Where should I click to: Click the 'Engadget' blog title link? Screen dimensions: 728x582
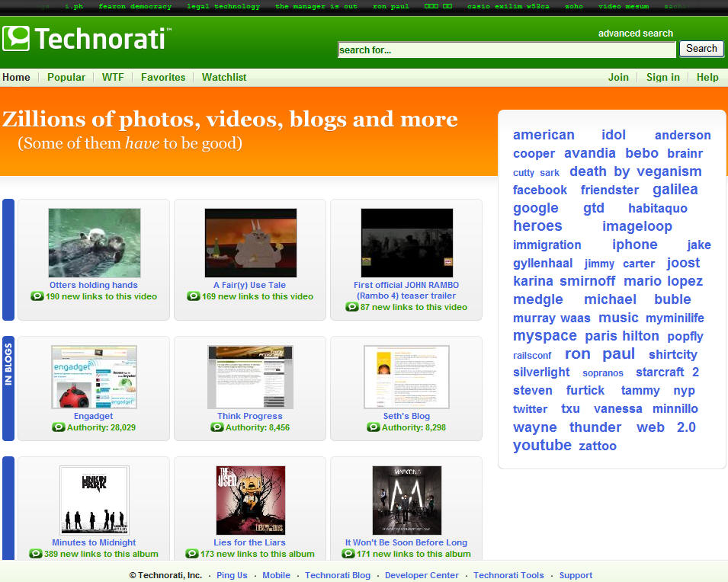coord(93,416)
